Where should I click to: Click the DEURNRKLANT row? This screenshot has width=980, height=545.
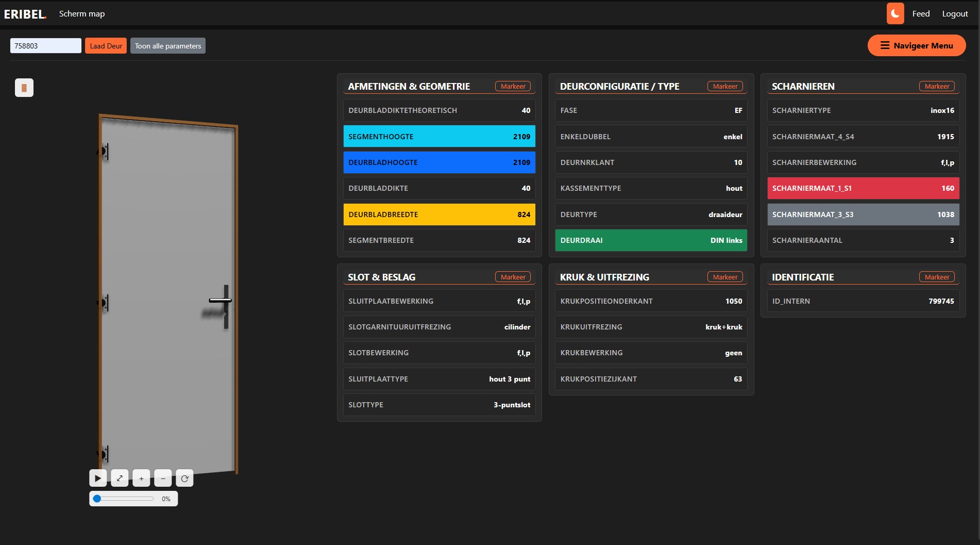(651, 162)
